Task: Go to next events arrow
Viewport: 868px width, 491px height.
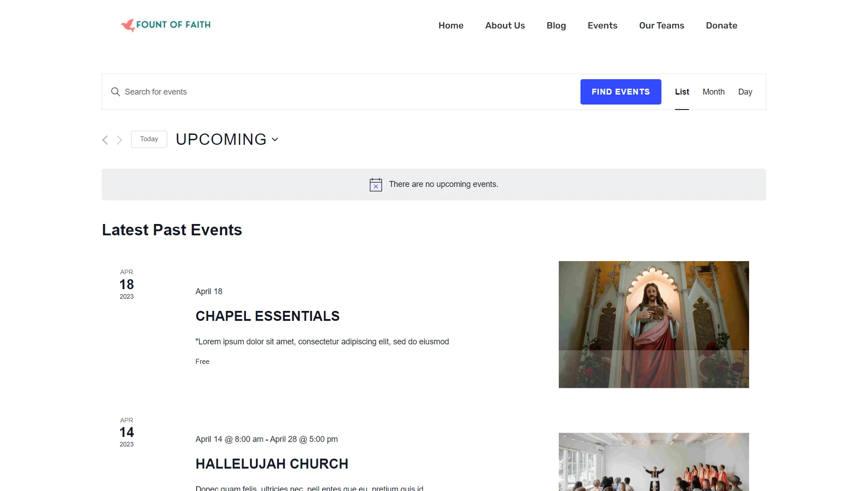Action: click(x=119, y=140)
